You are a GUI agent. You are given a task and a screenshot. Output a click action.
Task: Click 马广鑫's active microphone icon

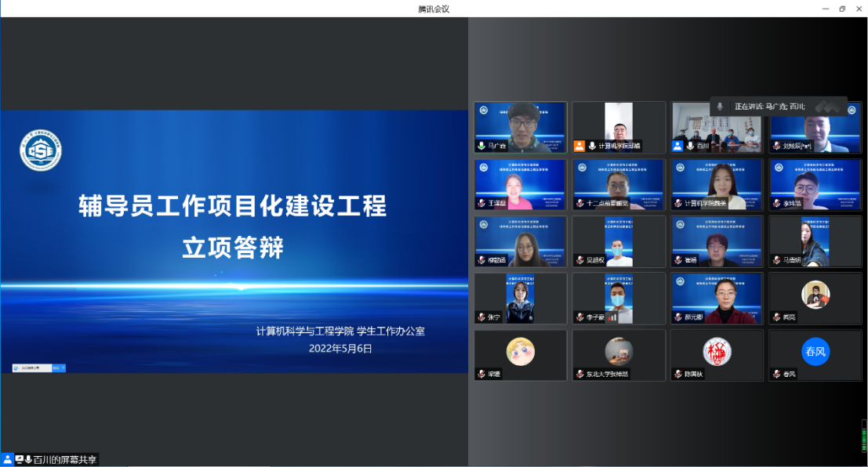click(481, 146)
